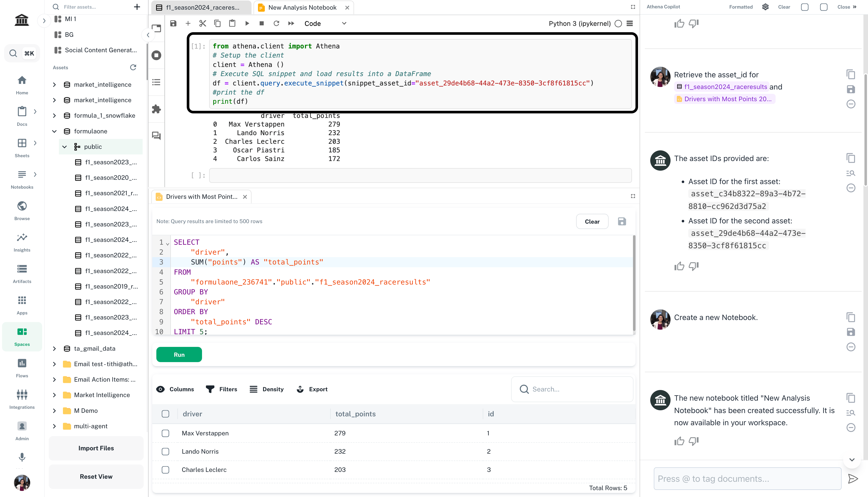The height and width of the screenshot is (497, 868).
Task: Restart the kernel with the circular arrow
Action: point(276,23)
